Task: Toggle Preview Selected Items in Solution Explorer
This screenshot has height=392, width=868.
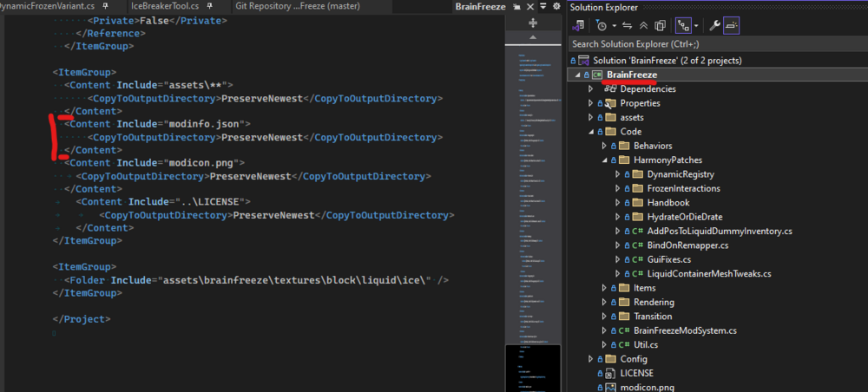Action: (x=733, y=26)
